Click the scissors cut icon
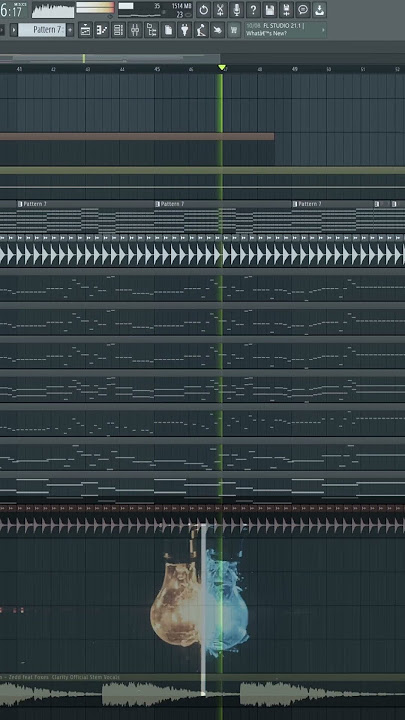 click(x=220, y=10)
